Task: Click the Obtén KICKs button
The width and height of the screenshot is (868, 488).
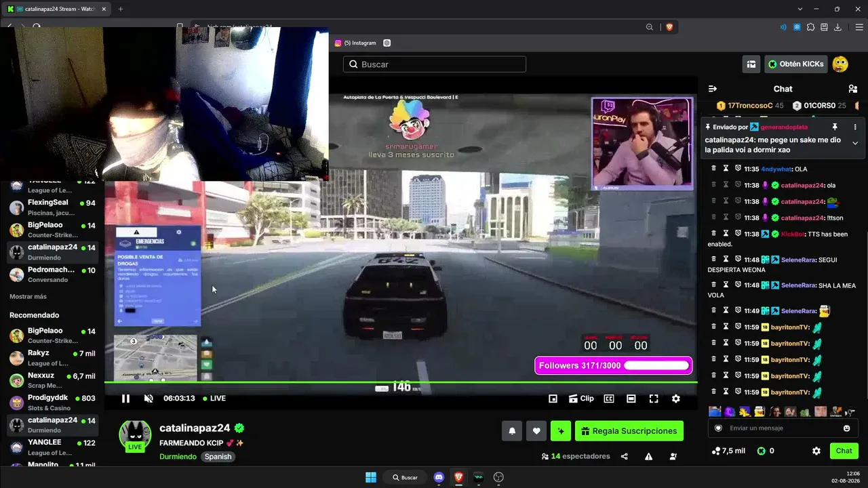Action: (x=797, y=64)
